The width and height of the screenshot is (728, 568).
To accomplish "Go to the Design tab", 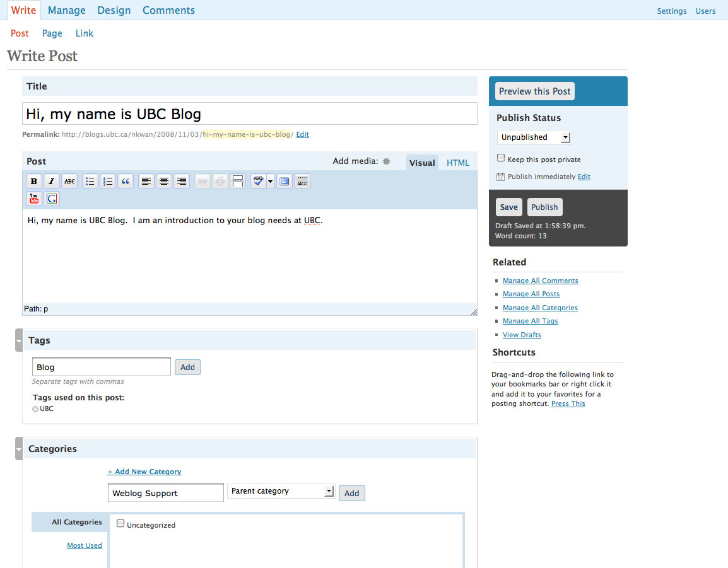I will click(x=114, y=10).
